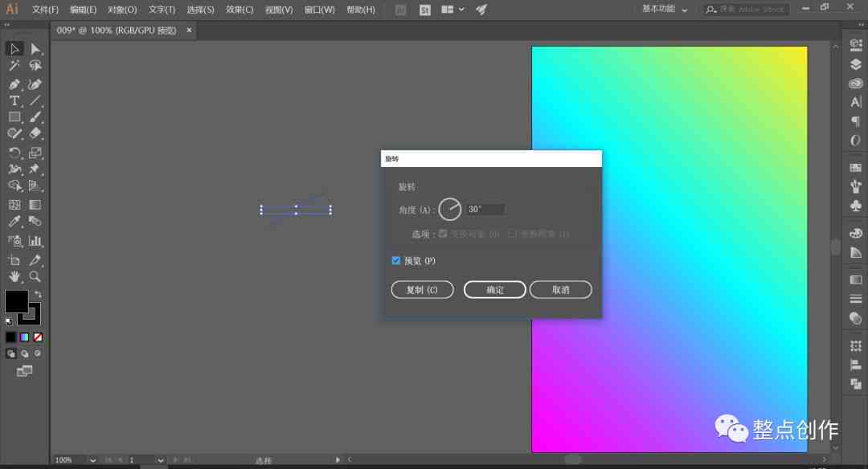Open the 编辑(E) menu

83,10
